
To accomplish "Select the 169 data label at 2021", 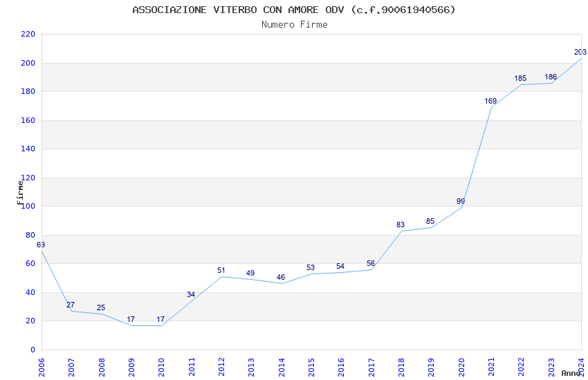I will [x=490, y=101].
